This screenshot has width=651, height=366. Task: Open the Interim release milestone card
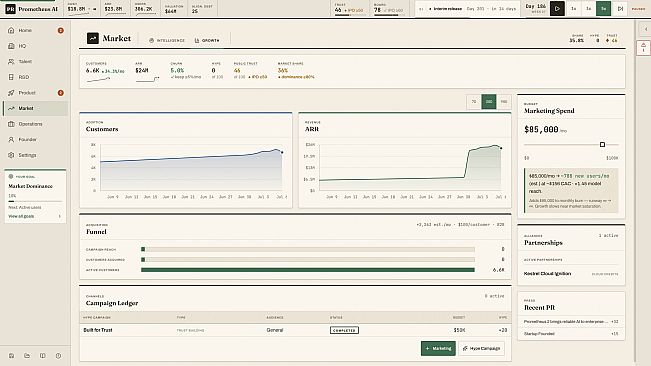pyautogui.click(x=467, y=9)
